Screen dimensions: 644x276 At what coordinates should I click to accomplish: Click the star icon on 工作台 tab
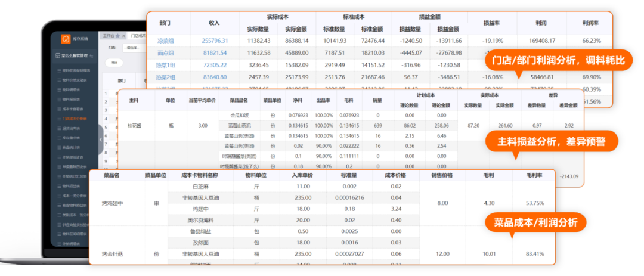coord(117,36)
